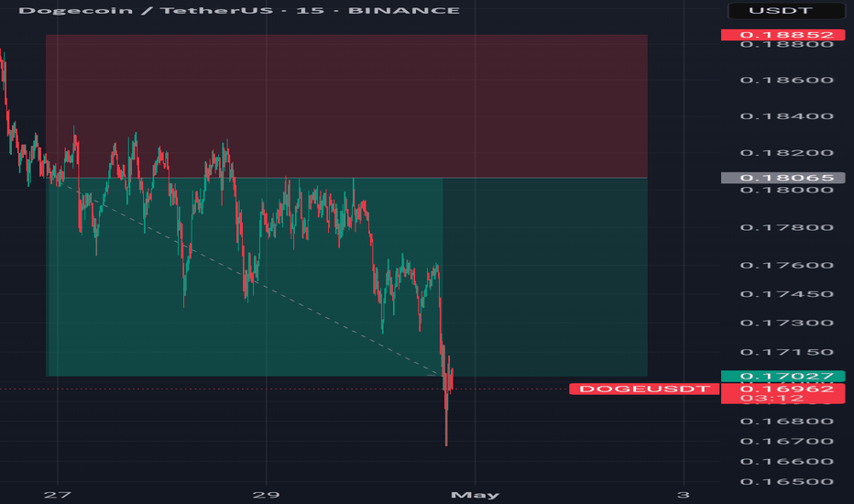This screenshot has width=854, height=504.
Task: Click the May label on time axis
Action: tap(475, 495)
